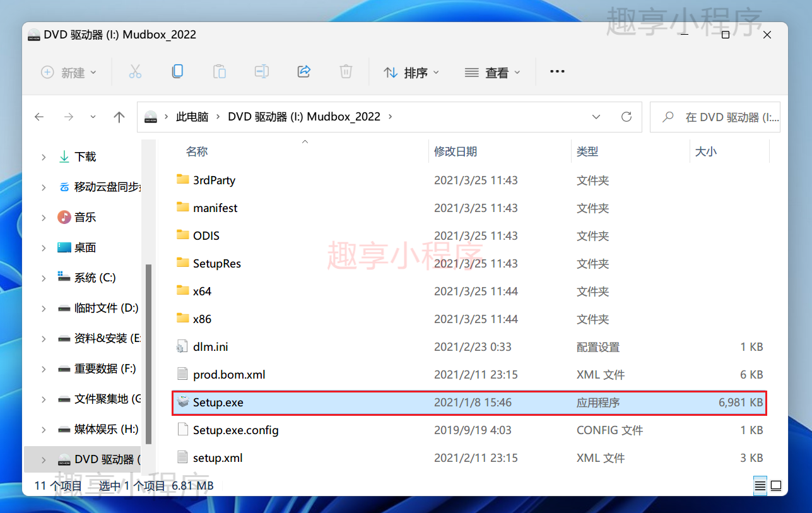Select 桌面 in the navigation pane
This screenshot has height=513, width=812.
coord(85,247)
